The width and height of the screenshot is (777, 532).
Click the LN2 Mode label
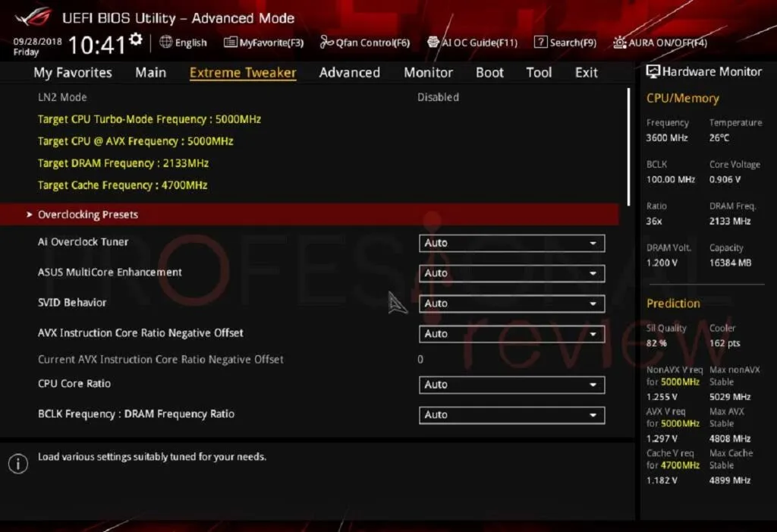[x=62, y=97]
